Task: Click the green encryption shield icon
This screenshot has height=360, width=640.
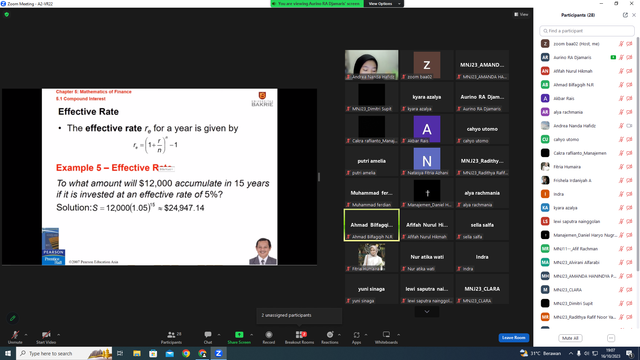Action: pyautogui.click(x=7, y=14)
